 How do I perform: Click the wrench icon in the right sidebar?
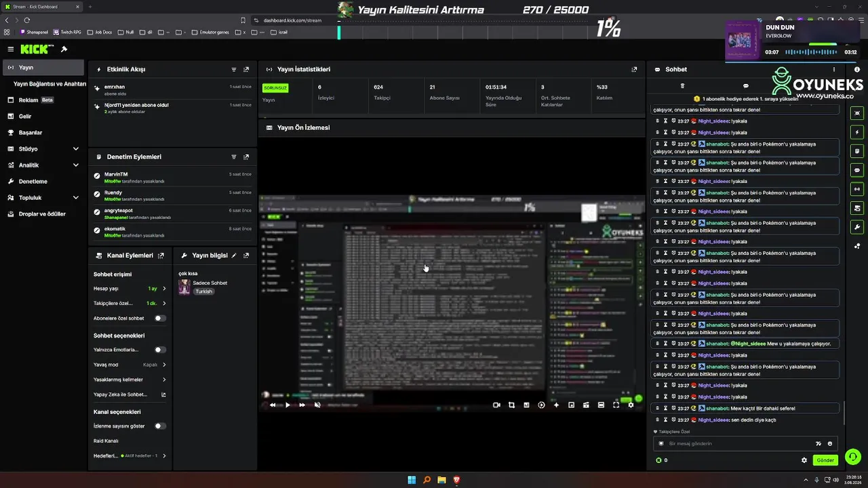857,227
